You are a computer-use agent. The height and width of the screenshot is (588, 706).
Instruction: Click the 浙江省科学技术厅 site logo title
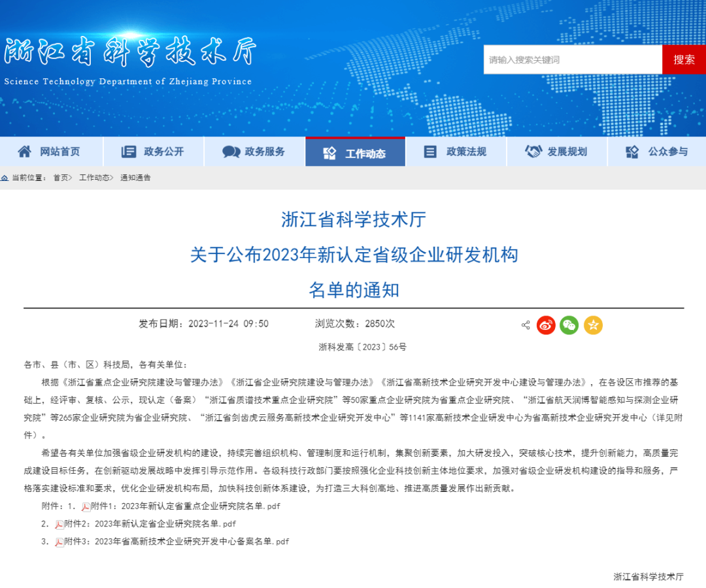[129, 54]
